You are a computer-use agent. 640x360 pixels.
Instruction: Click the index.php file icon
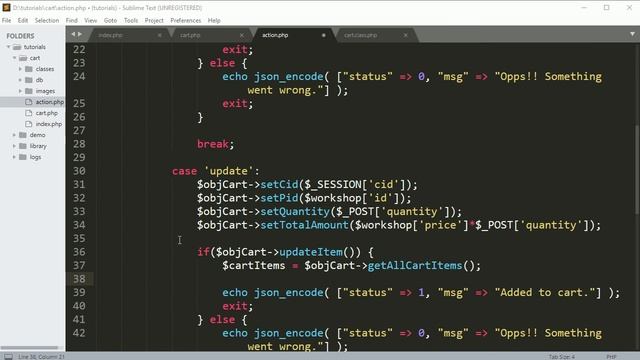point(29,124)
